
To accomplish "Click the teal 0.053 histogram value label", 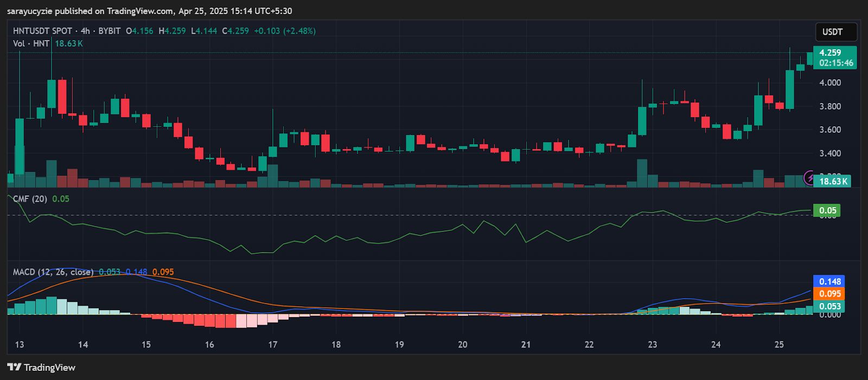I will point(829,306).
